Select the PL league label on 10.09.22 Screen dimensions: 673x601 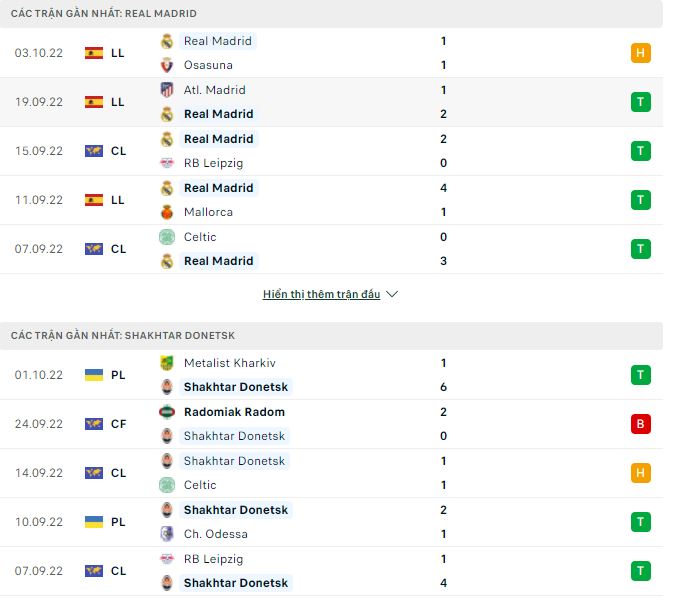[x=118, y=522]
